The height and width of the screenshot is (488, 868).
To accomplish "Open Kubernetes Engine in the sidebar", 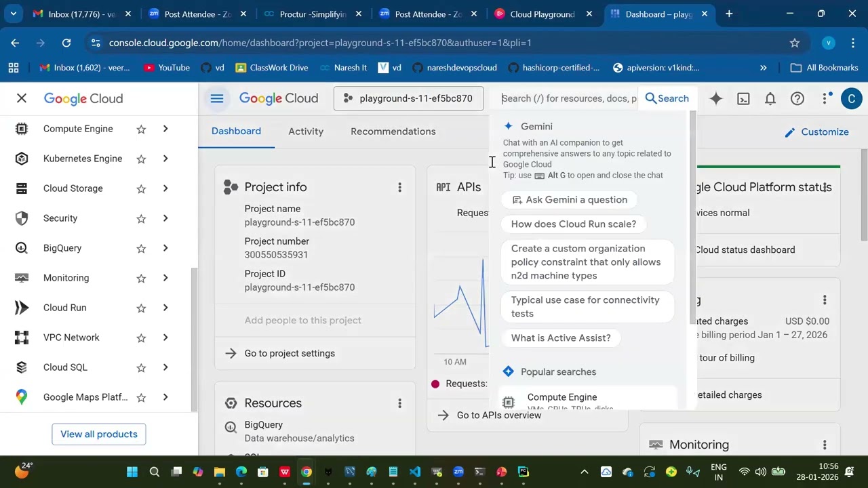I will 83,159.
